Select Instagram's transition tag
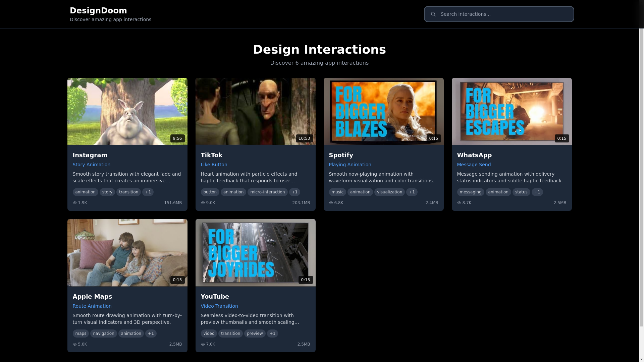Image resolution: width=644 pixels, height=362 pixels. pyautogui.click(x=129, y=192)
